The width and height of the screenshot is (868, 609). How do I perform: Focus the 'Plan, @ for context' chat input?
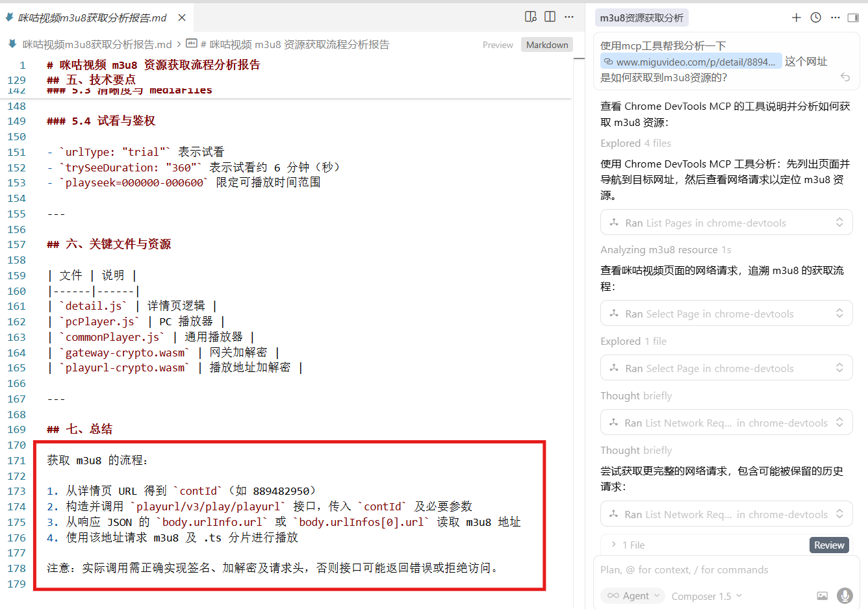(726, 569)
